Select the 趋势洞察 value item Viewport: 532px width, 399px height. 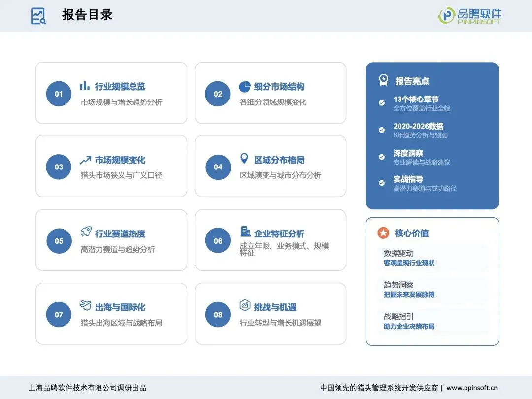pyautogui.click(x=399, y=285)
